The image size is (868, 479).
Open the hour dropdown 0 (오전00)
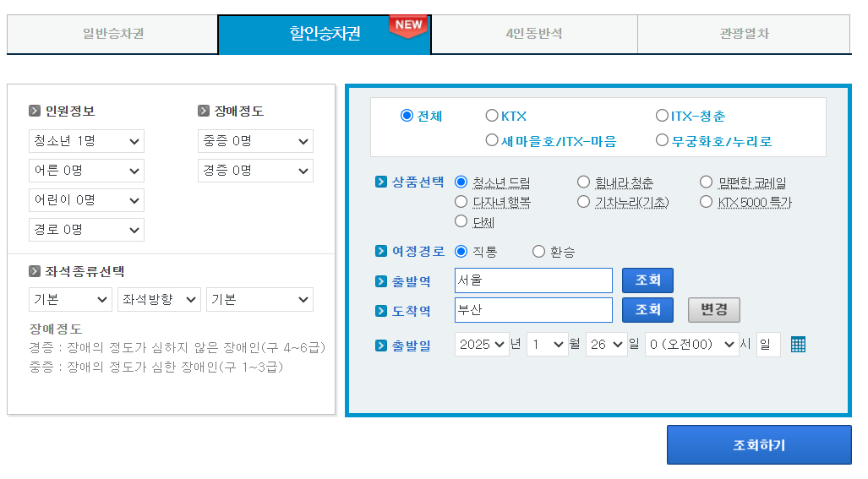pyautogui.click(x=692, y=345)
